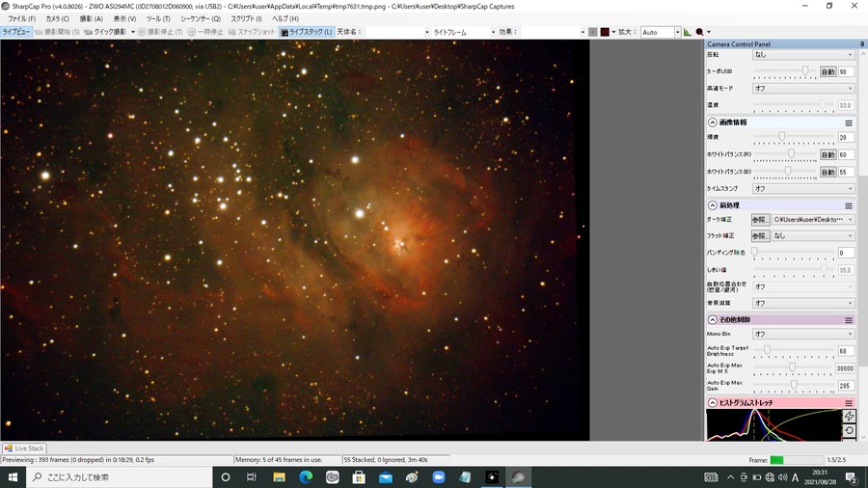Open the フラット補正 dropdown
The image size is (868, 488).
[x=813, y=235]
